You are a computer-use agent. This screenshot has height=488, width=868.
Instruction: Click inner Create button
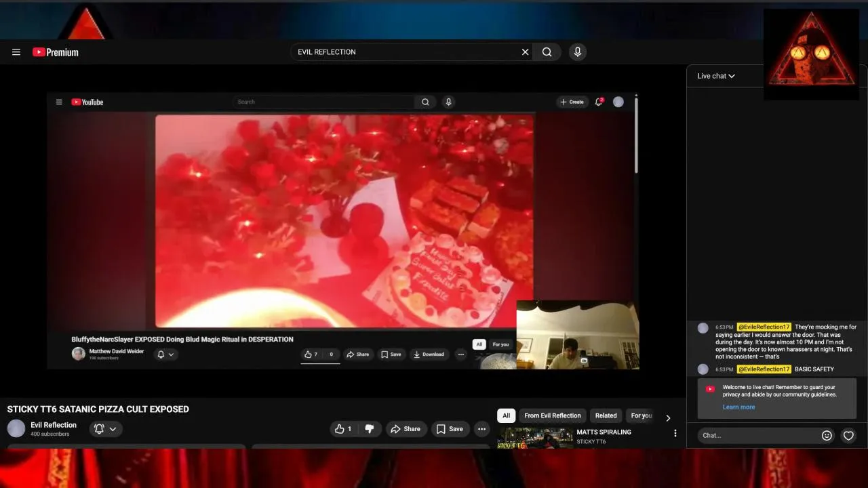(572, 102)
